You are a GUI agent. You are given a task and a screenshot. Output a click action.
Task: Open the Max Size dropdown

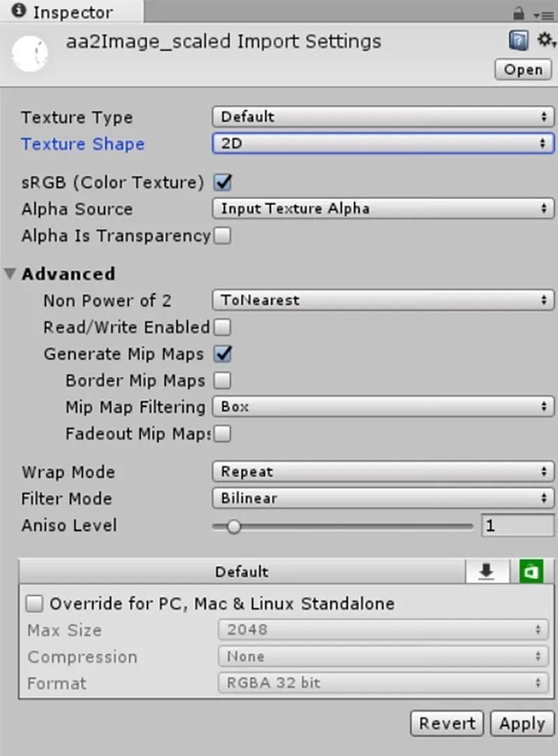383,629
